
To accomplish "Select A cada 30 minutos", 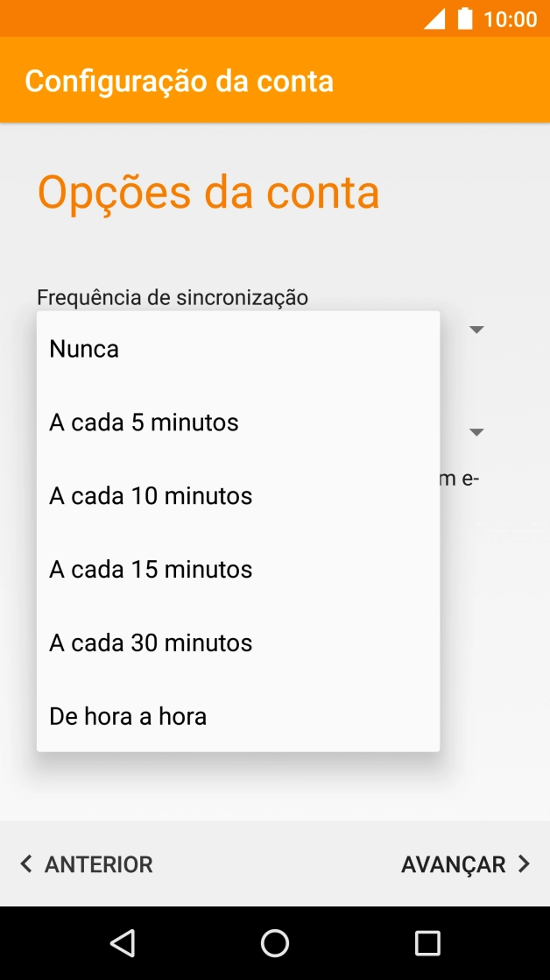I will (x=149, y=643).
